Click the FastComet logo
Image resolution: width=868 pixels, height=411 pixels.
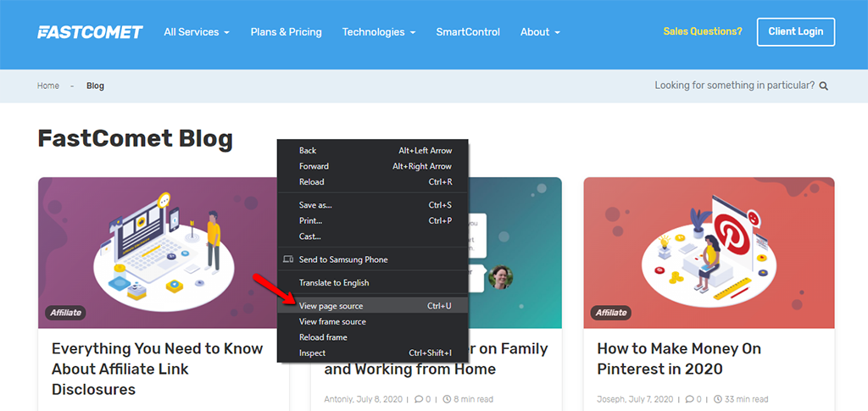[x=90, y=32]
